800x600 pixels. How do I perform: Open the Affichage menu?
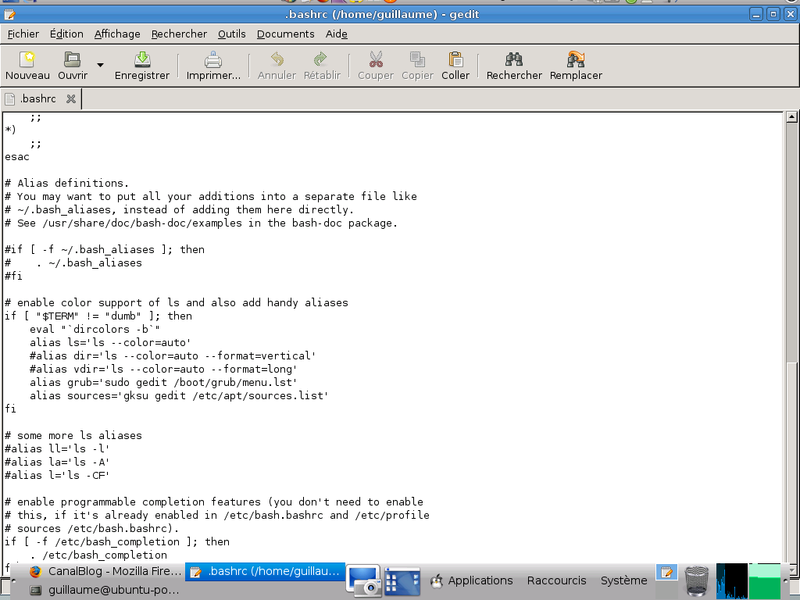point(117,34)
